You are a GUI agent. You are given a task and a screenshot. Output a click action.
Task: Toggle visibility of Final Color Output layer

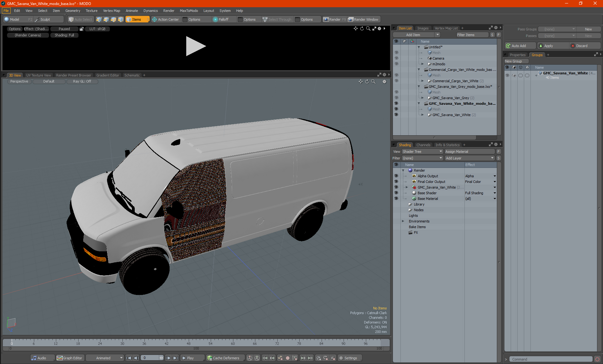(x=396, y=182)
